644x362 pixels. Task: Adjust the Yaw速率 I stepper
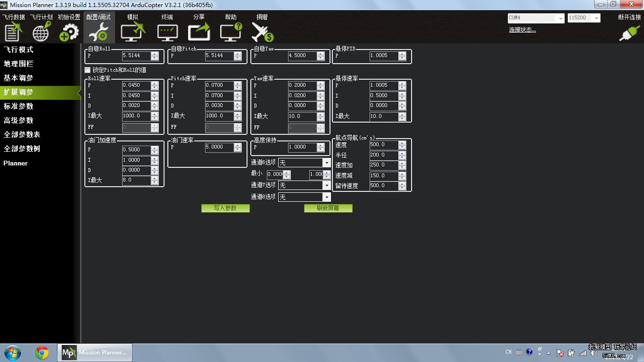(x=321, y=96)
